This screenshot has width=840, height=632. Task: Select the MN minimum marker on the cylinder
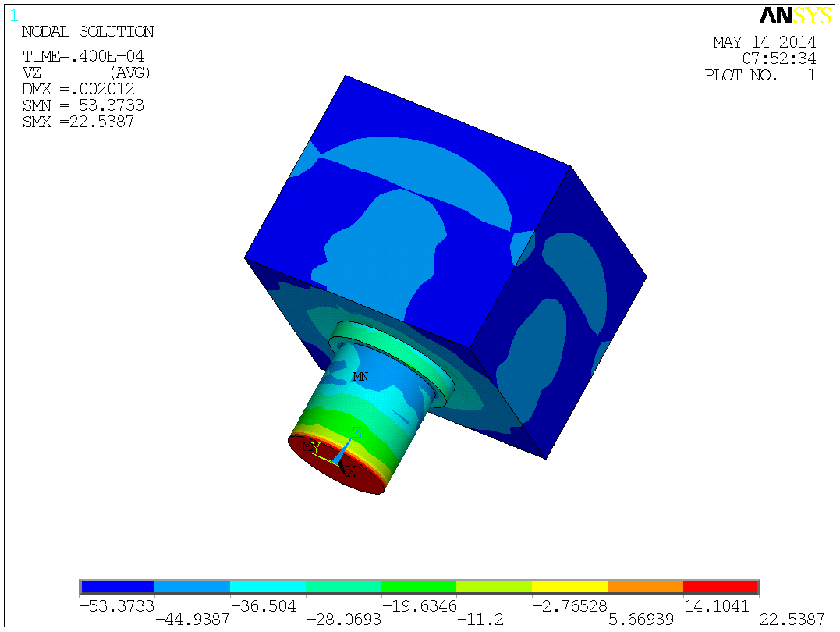pyautogui.click(x=360, y=375)
